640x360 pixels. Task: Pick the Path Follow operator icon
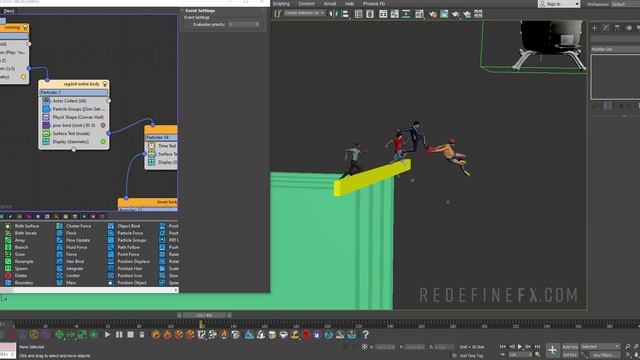pyautogui.click(x=111, y=247)
